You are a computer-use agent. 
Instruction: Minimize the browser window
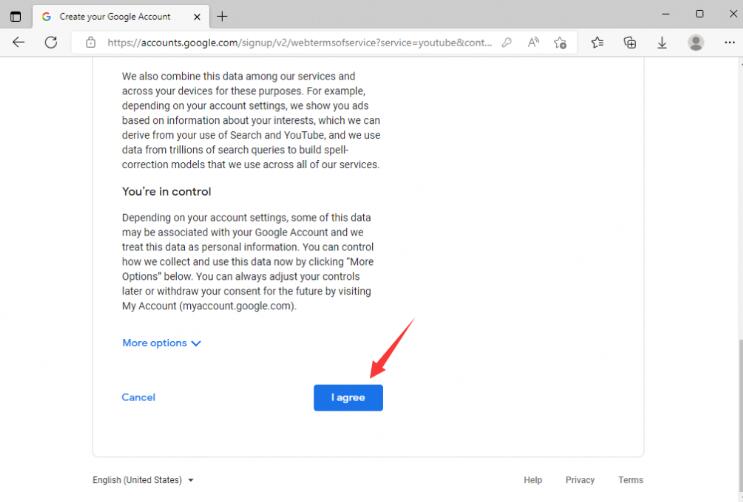pos(666,14)
